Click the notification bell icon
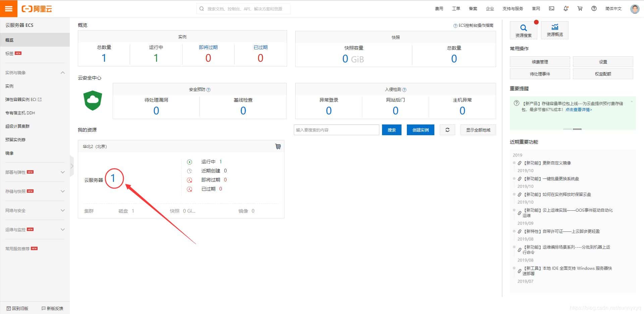 coord(566,9)
